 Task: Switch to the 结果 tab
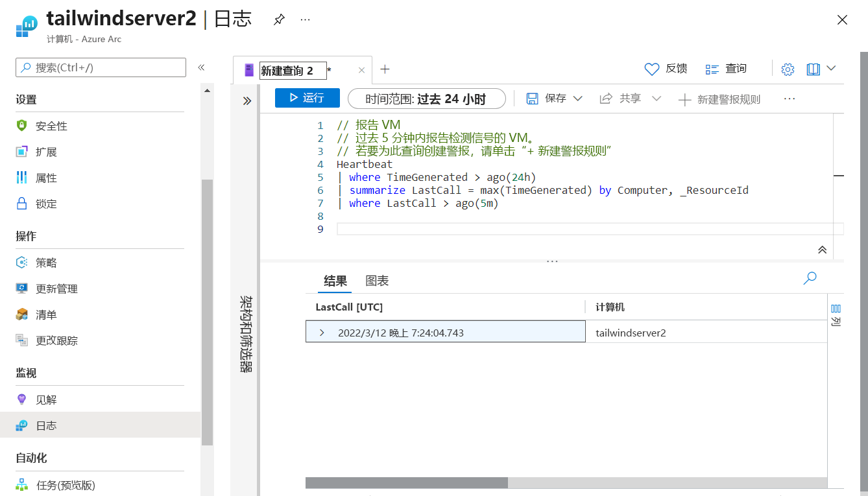tap(335, 281)
